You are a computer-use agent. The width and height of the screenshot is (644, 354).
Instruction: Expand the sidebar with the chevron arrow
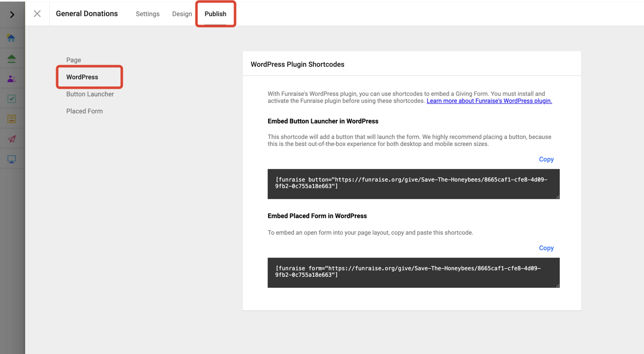pyautogui.click(x=12, y=15)
